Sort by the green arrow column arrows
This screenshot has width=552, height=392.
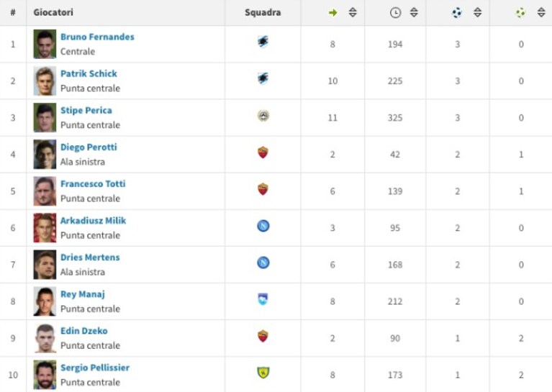(353, 12)
